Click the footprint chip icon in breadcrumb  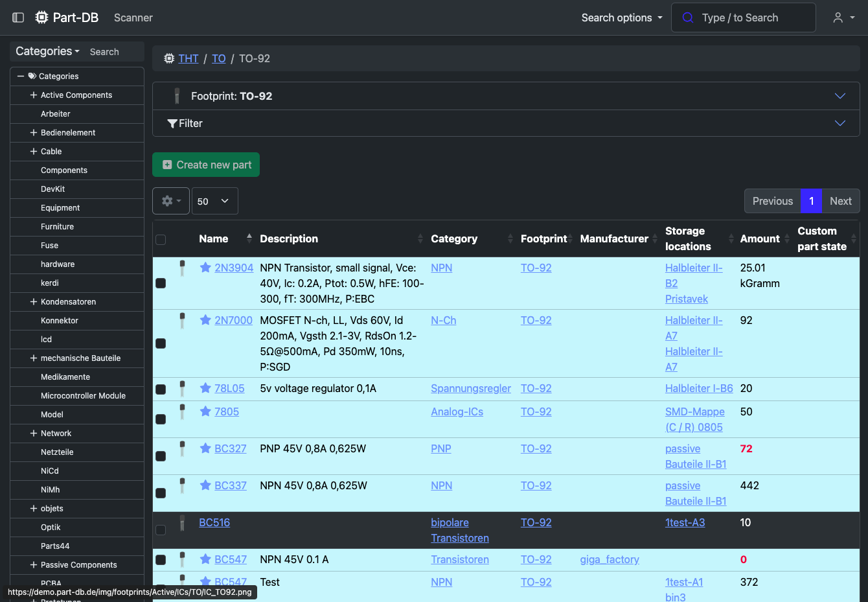coord(169,58)
